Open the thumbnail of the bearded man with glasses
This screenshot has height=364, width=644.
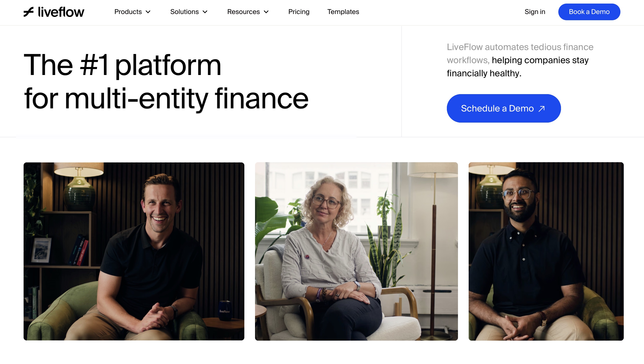coord(546,251)
